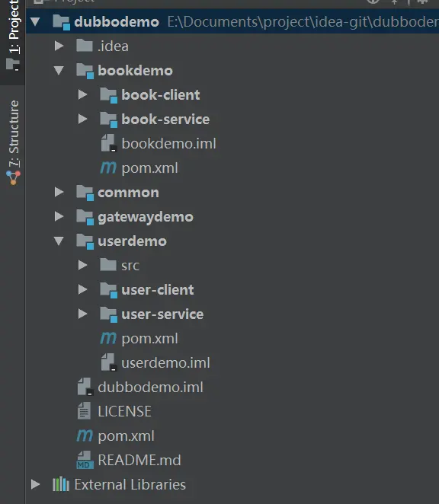The height and width of the screenshot is (504, 439).
Task: Click the .idea folder icon
Action: tap(85, 46)
